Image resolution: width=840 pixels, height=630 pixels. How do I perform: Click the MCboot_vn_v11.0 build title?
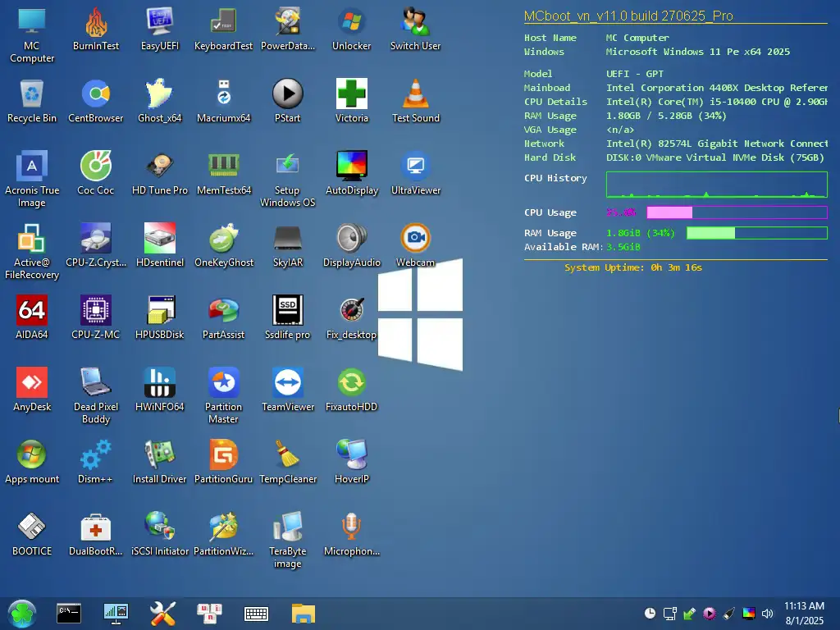point(629,16)
